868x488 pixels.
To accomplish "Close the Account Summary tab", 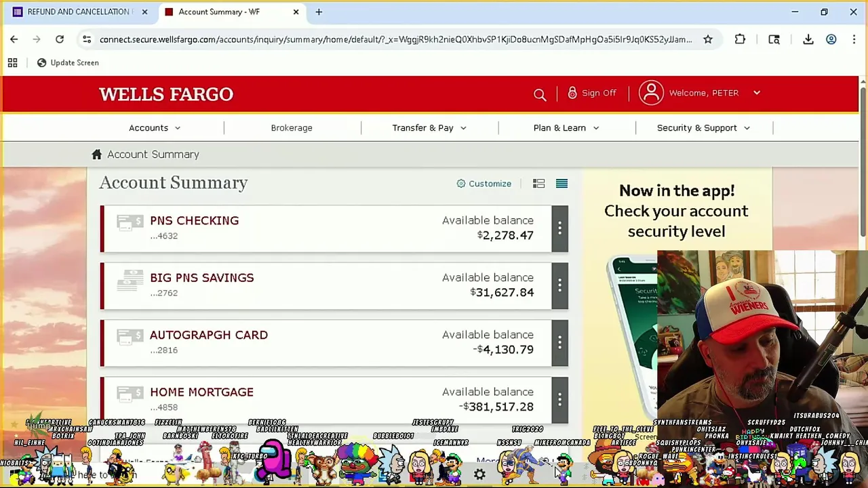I will pos(296,12).
